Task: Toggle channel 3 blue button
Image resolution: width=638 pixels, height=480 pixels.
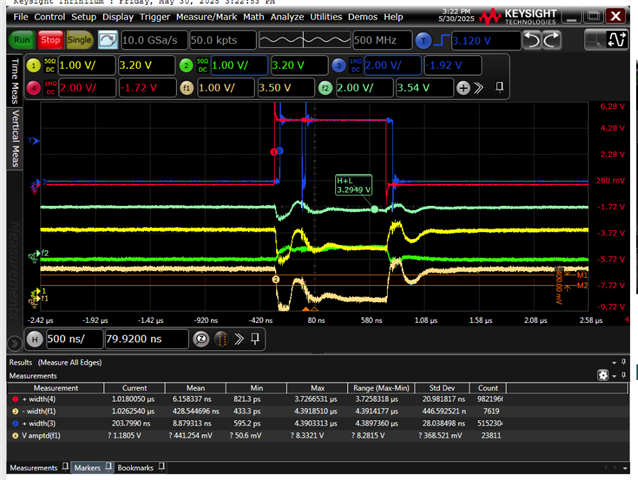Action: [x=339, y=65]
